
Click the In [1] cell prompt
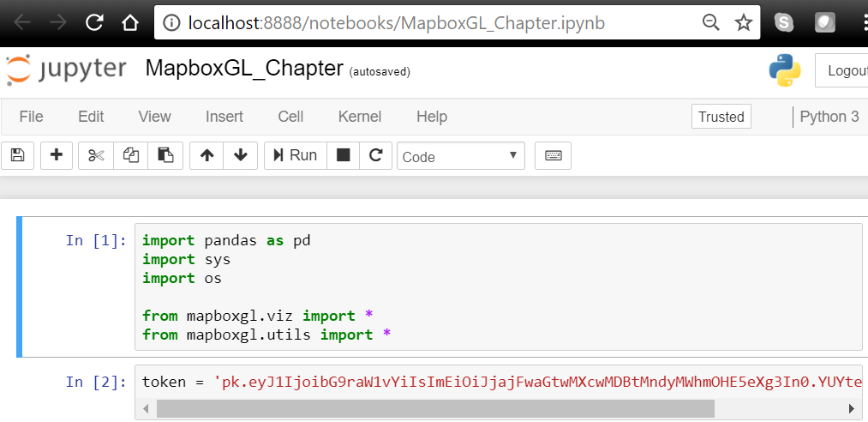point(96,240)
